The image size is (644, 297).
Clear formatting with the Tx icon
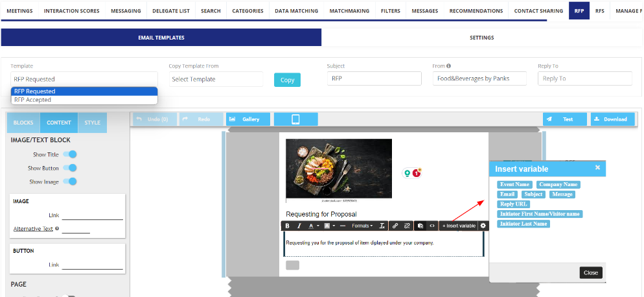pyautogui.click(x=382, y=226)
